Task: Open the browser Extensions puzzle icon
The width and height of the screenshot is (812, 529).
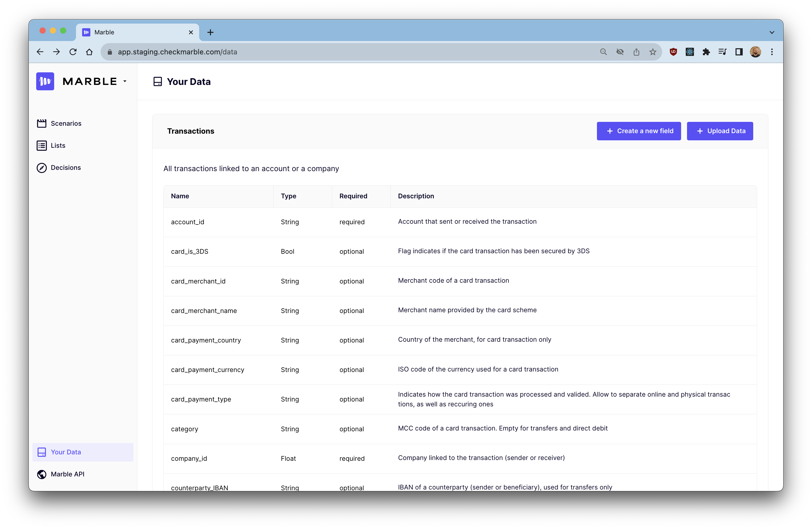Action: pyautogui.click(x=706, y=52)
